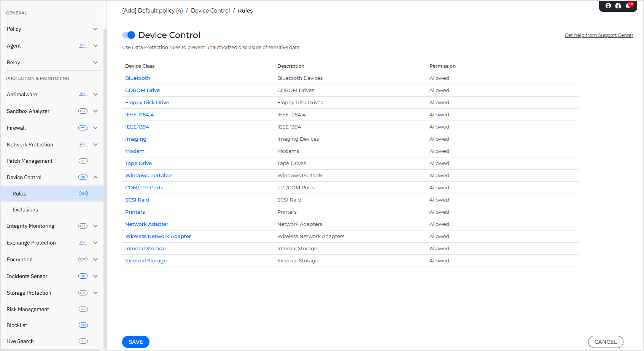
Task: Click the OFF badge beside Sandbox Analyzer
Action: pyautogui.click(x=83, y=111)
